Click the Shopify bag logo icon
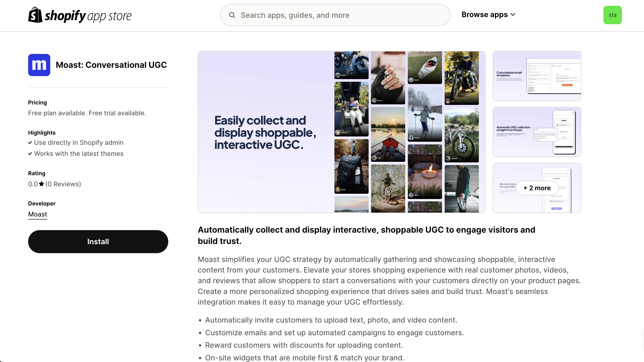644x362 pixels. pyautogui.click(x=35, y=15)
